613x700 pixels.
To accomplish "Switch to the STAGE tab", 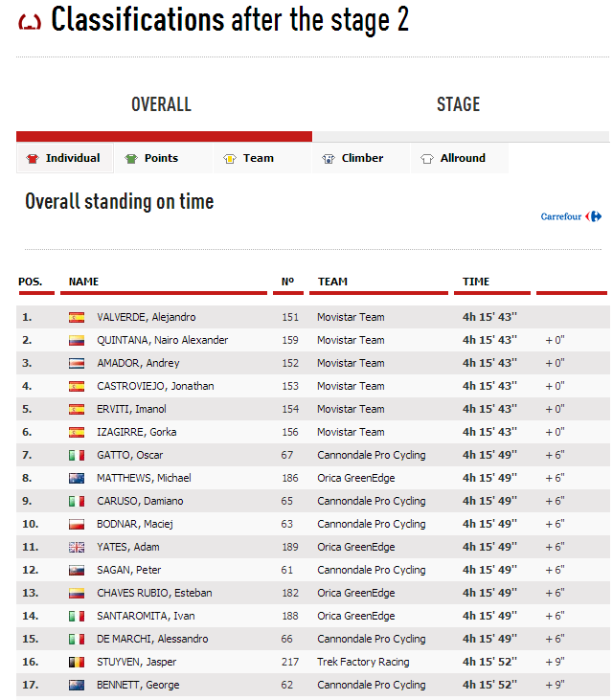I will (x=458, y=105).
